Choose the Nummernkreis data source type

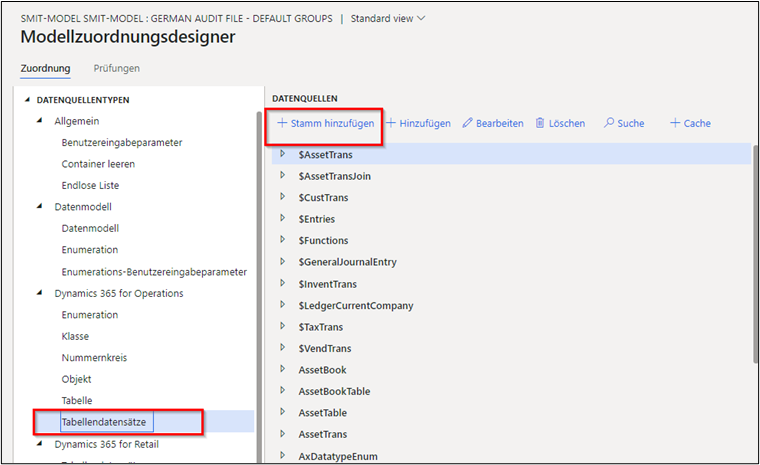point(93,357)
